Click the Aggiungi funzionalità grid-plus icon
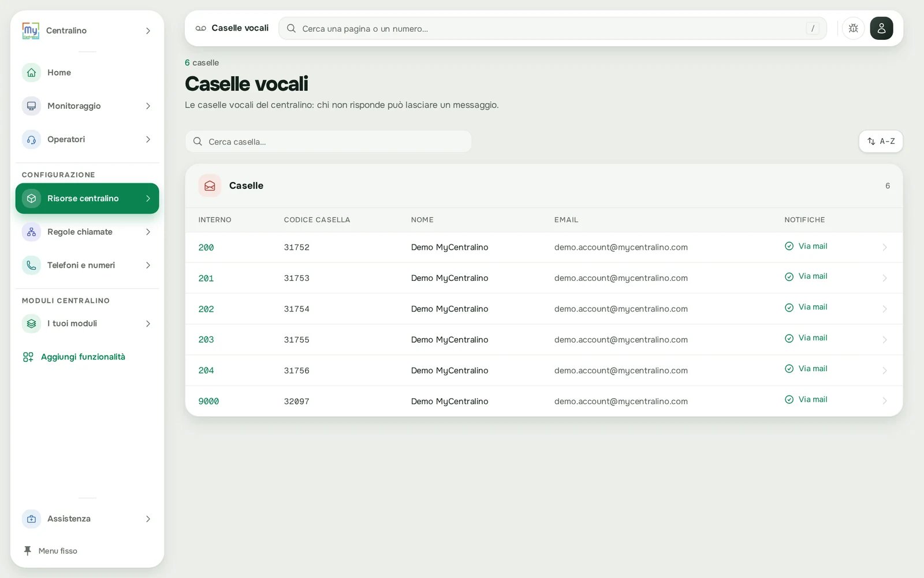 pyautogui.click(x=28, y=357)
